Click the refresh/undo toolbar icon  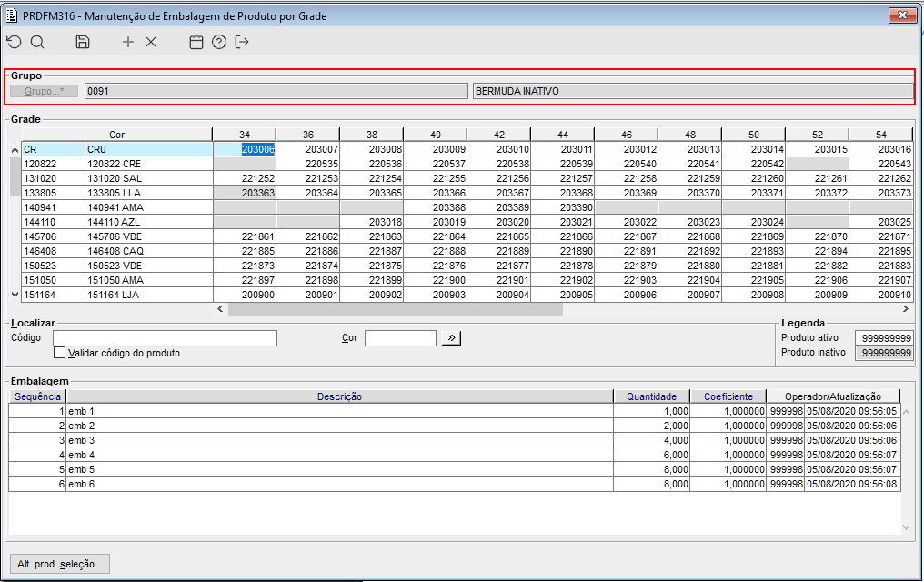15,42
